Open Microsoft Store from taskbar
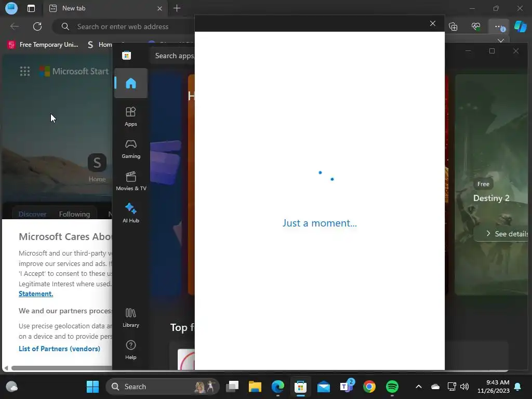Image resolution: width=532 pixels, height=399 pixels. point(301,387)
